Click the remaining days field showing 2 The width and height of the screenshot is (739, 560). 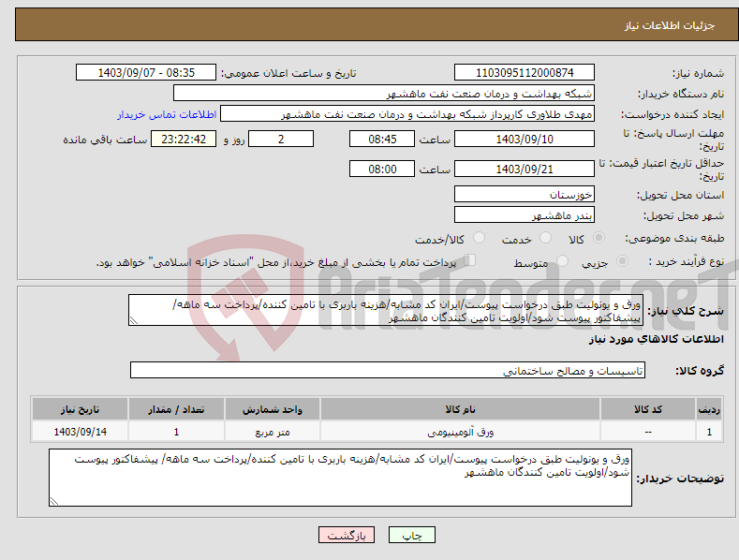[x=281, y=139]
